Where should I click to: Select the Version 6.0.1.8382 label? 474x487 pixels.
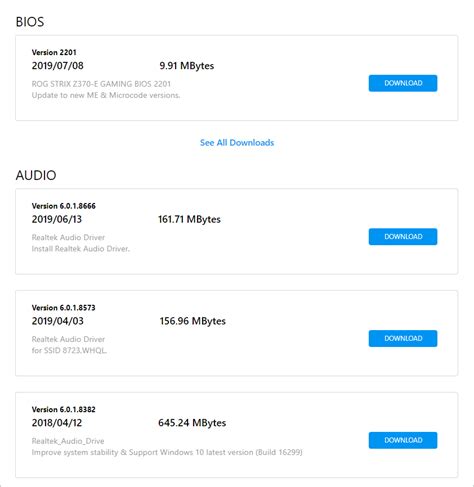click(64, 409)
